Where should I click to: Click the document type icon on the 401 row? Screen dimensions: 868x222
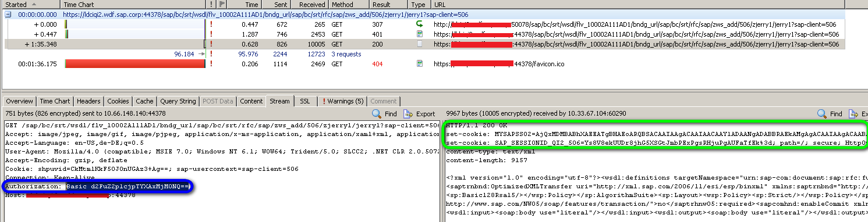pos(419,34)
